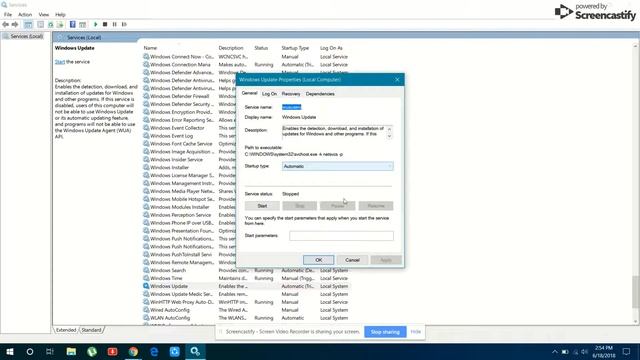640x360 pixels.
Task: Select Wired AutoConfig service row
Action: 246,310
